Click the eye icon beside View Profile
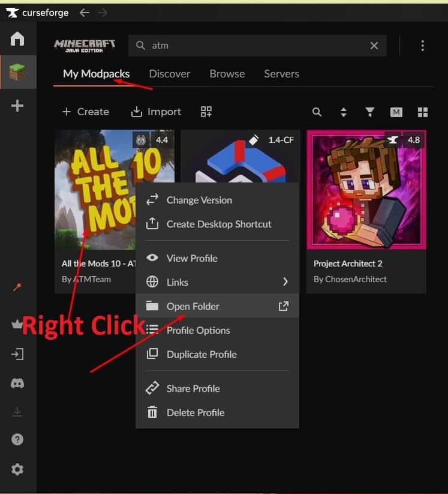 pos(152,258)
